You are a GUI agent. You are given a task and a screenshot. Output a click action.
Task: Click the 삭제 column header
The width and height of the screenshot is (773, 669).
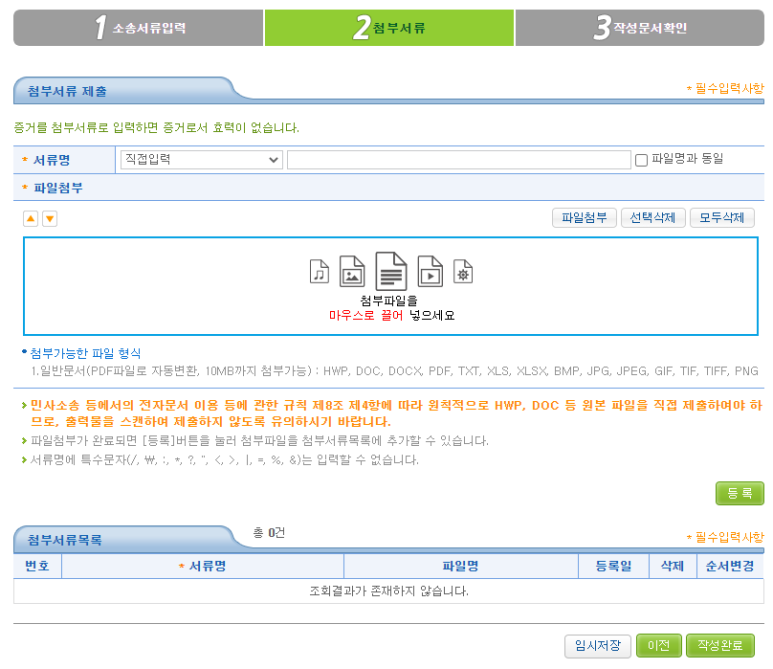pos(672,566)
